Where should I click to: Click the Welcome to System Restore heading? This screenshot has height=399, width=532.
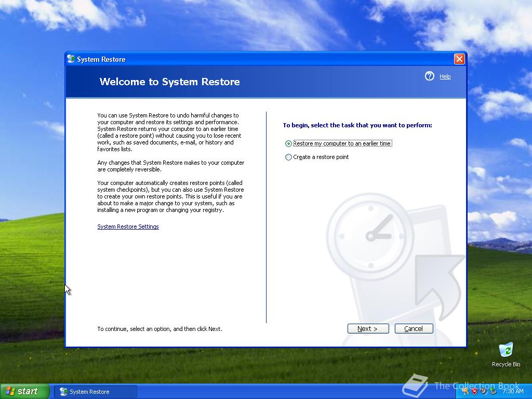[x=170, y=82]
